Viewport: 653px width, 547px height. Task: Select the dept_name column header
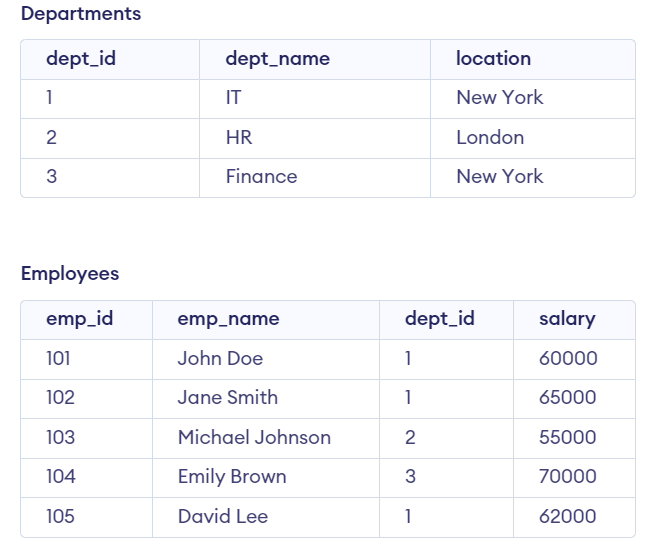point(277,59)
